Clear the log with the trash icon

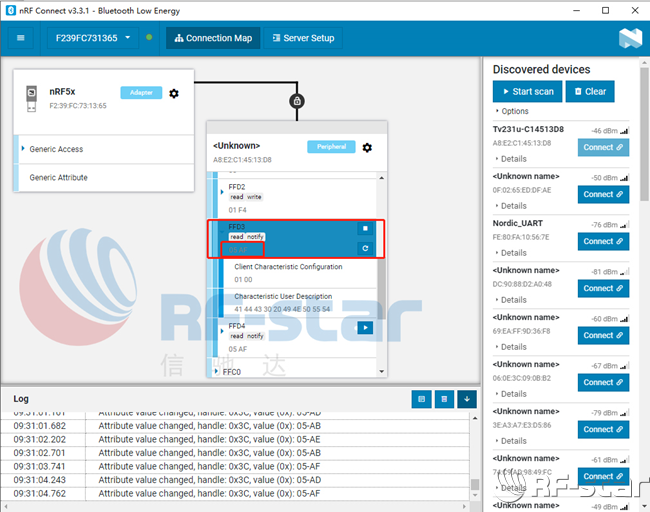[x=444, y=399]
